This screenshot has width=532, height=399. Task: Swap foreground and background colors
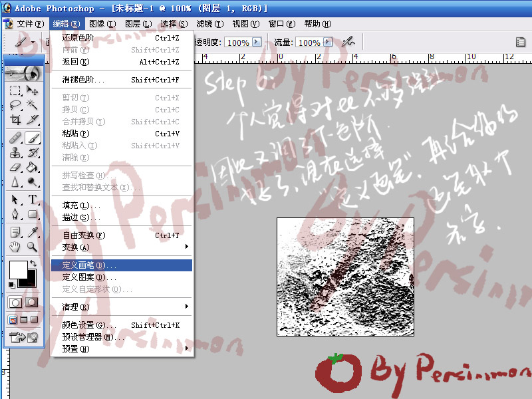coord(33,263)
